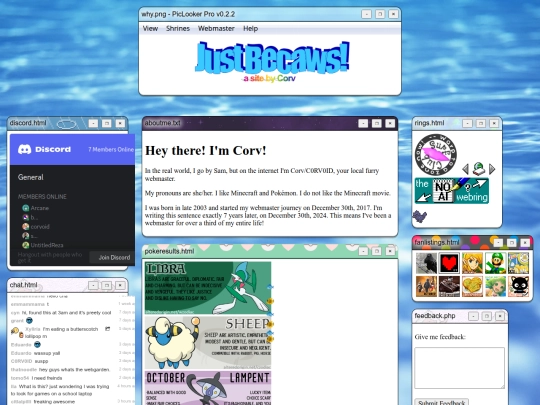The height and width of the screenshot is (405, 540).
Task: Open the green-haired character fanlisting icon
Action: coord(495,286)
